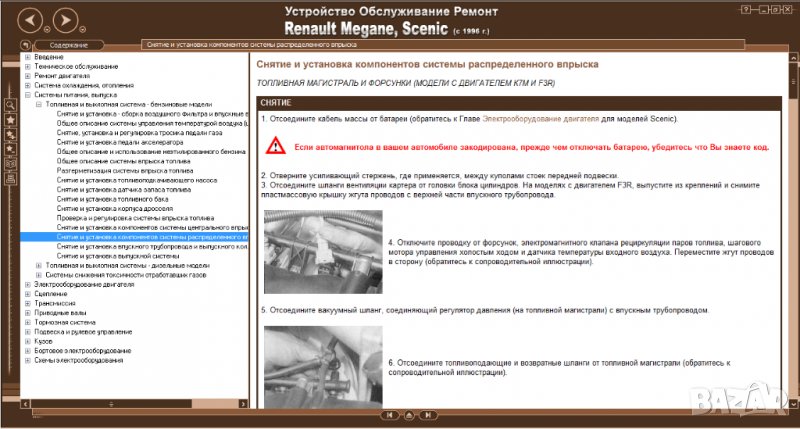Open the search magnifier icon in sidebar
Viewport: 800px width, 429px height.
pos(10,103)
